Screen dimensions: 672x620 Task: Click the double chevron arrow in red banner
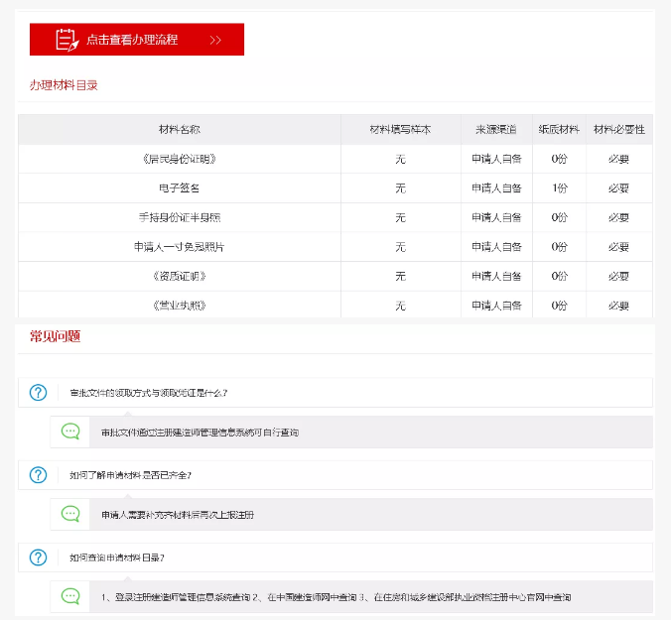[x=215, y=41]
